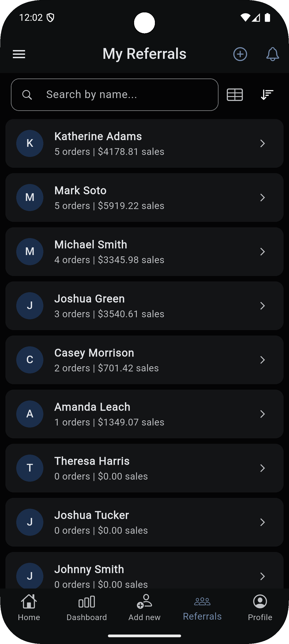Click the search magnifier icon
This screenshot has height=644, width=289.
pos(27,95)
